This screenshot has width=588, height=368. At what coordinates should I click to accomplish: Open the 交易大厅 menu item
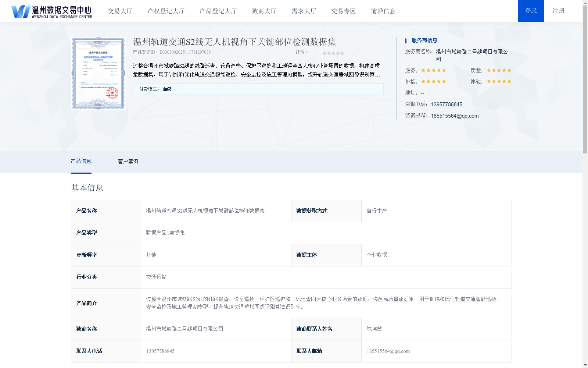click(120, 11)
